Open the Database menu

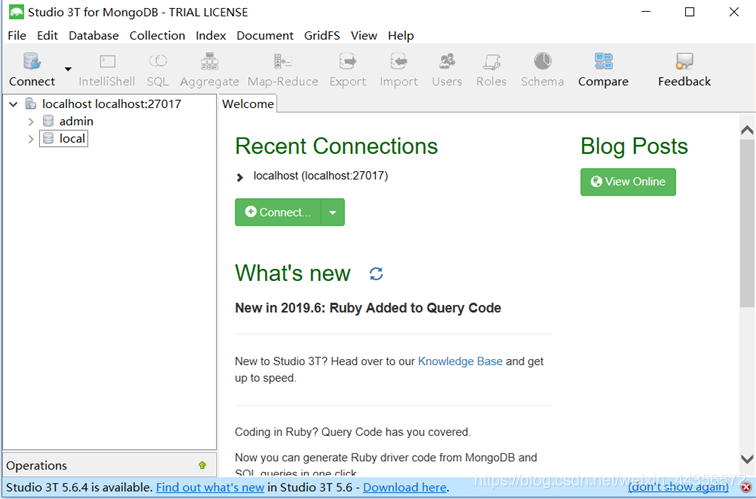(x=94, y=36)
